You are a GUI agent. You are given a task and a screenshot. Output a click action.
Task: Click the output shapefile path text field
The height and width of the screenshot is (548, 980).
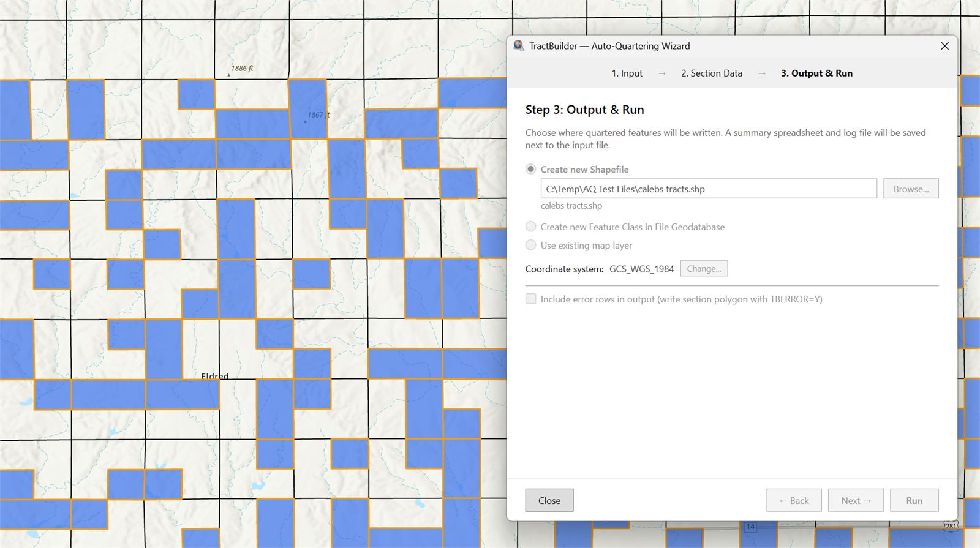click(708, 189)
